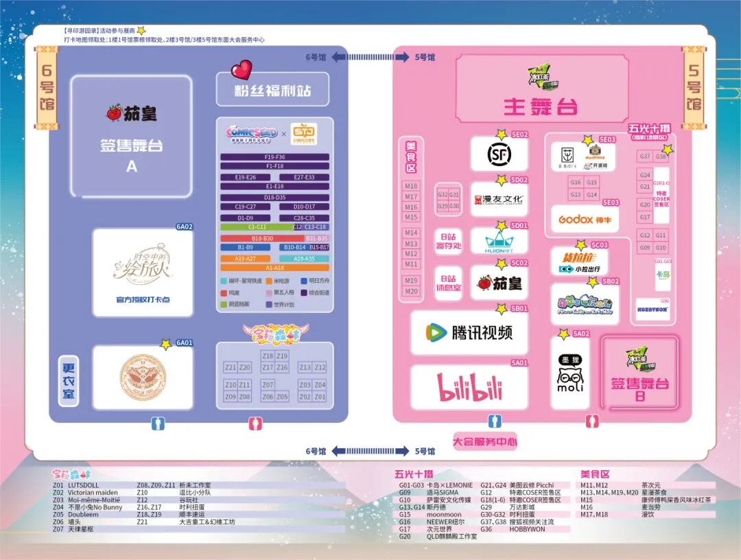Click the purple 世界计划 legend swatch

pyautogui.click(x=269, y=304)
